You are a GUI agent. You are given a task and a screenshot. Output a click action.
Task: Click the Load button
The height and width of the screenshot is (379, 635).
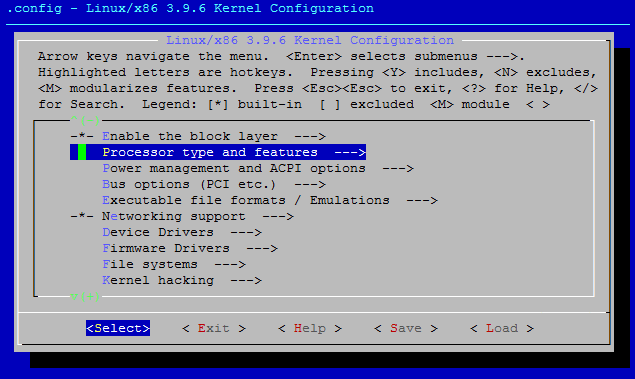click(502, 328)
